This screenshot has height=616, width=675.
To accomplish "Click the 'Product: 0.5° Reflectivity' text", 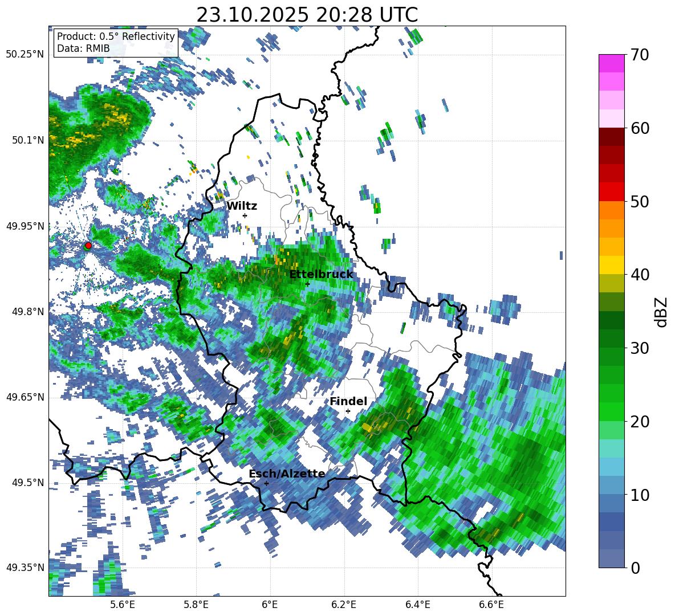I will pyautogui.click(x=116, y=36).
